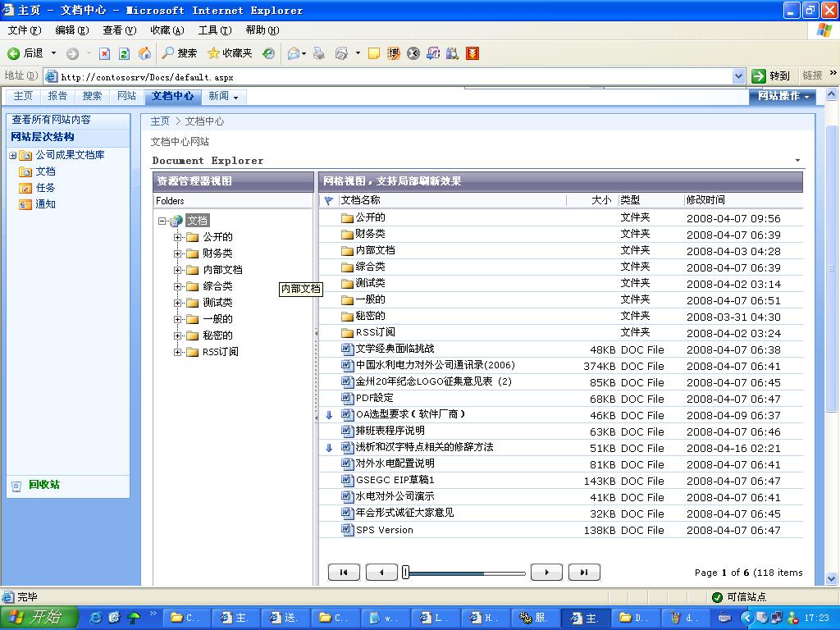The image size is (840, 630).
Task: Open the Document Explorer web part arrow
Action: click(x=797, y=161)
